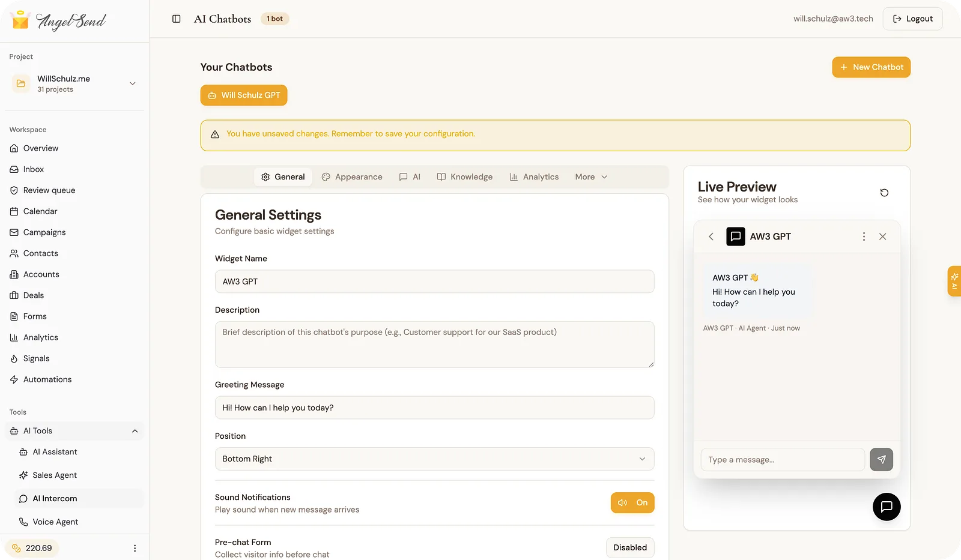This screenshot has height=560, width=961.
Task: Click the Description text area
Action: [x=434, y=345]
